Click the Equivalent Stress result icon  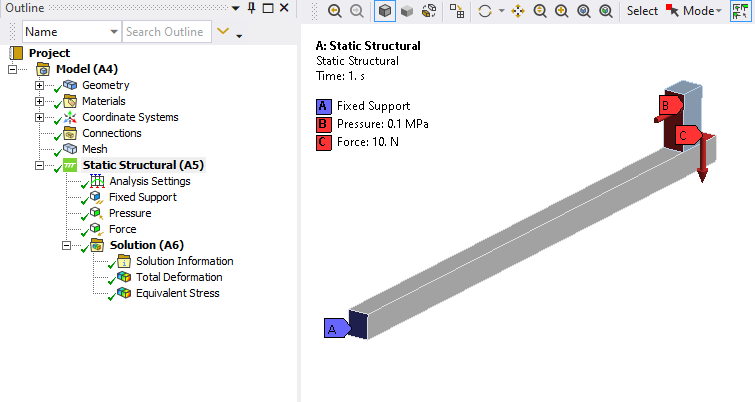click(x=124, y=293)
